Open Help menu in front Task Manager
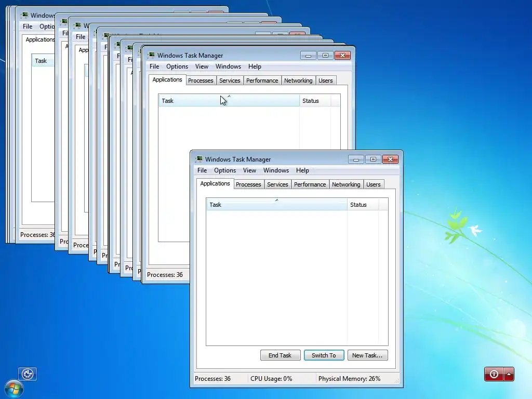This screenshot has width=532, height=399. point(302,170)
